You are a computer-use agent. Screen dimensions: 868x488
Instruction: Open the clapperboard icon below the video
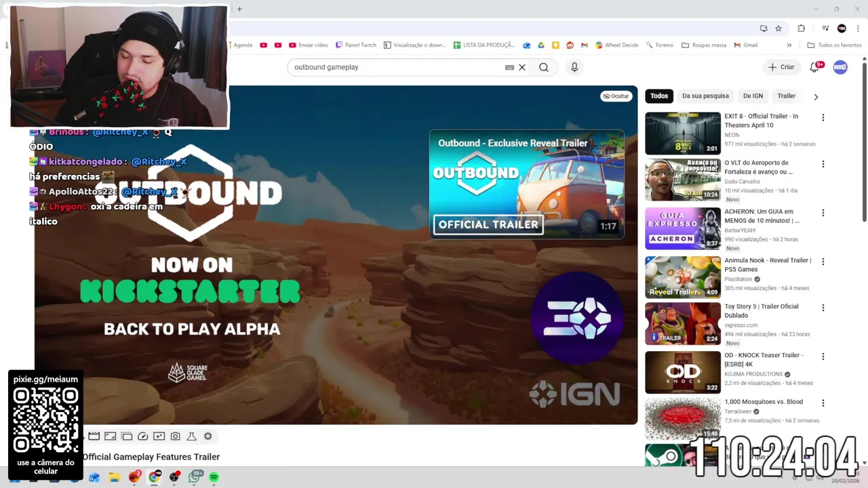coord(94,436)
